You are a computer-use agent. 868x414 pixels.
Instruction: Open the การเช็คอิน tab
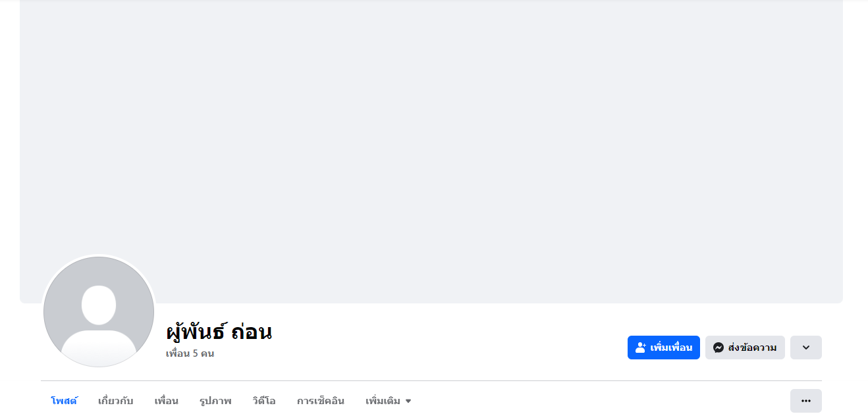click(x=321, y=401)
